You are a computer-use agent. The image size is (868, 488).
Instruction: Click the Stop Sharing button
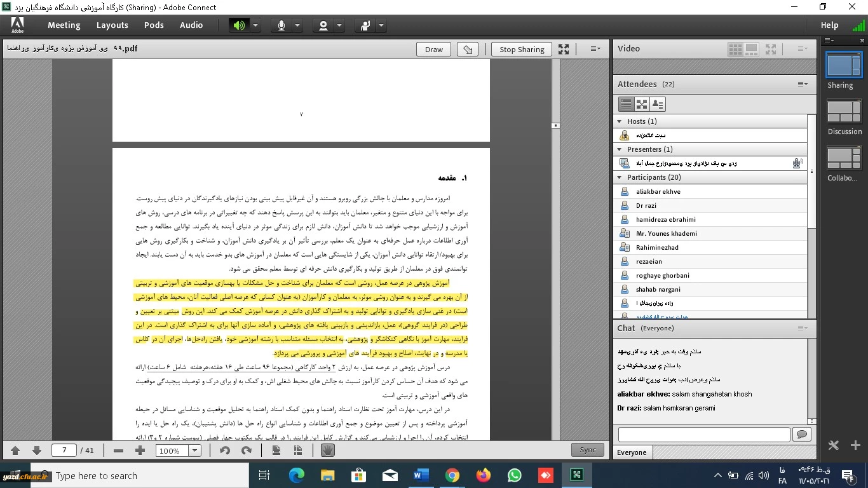[522, 50]
